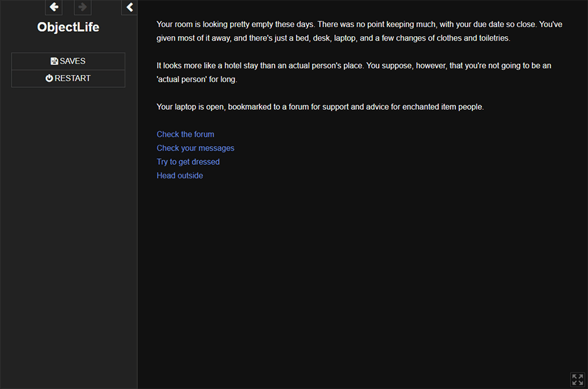
Task: Collapse the sidebar with the chevron
Action: coord(129,7)
